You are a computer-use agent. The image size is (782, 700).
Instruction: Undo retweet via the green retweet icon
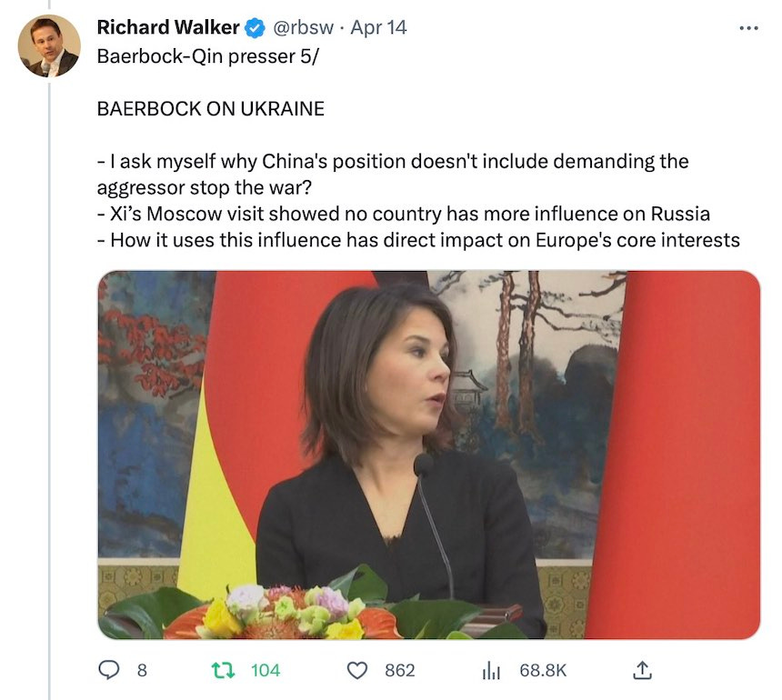[x=223, y=670]
